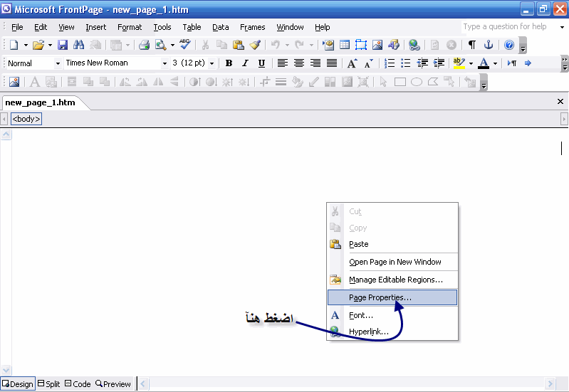
Task: Insert picture from Pictures toolbar icon
Action: (x=14, y=82)
